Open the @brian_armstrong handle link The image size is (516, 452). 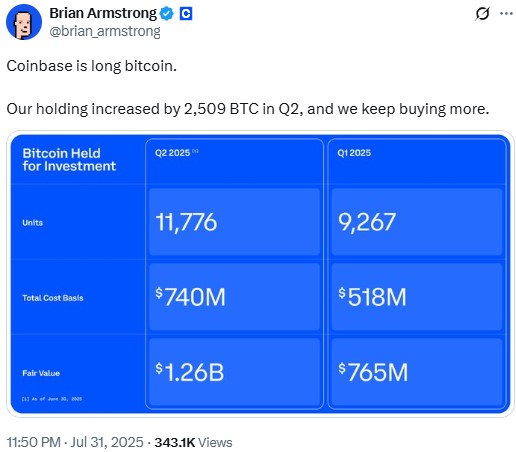pos(105,31)
